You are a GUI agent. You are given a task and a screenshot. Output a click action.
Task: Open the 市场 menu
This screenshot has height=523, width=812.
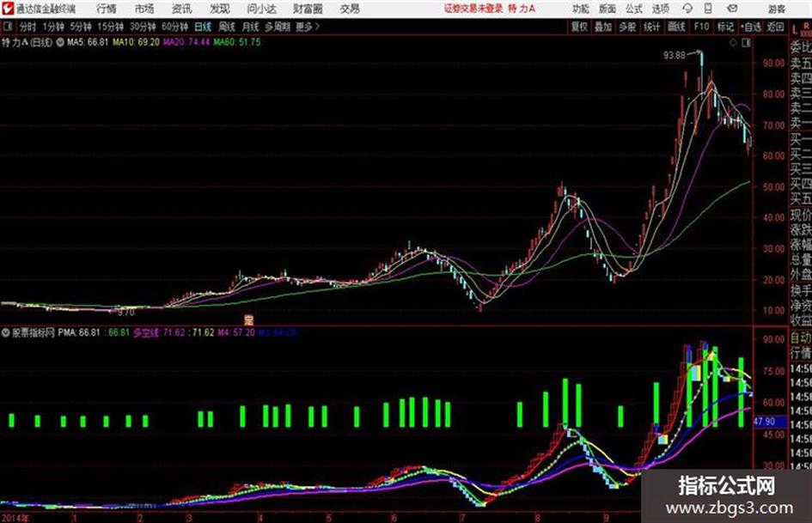pyautogui.click(x=144, y=9)
